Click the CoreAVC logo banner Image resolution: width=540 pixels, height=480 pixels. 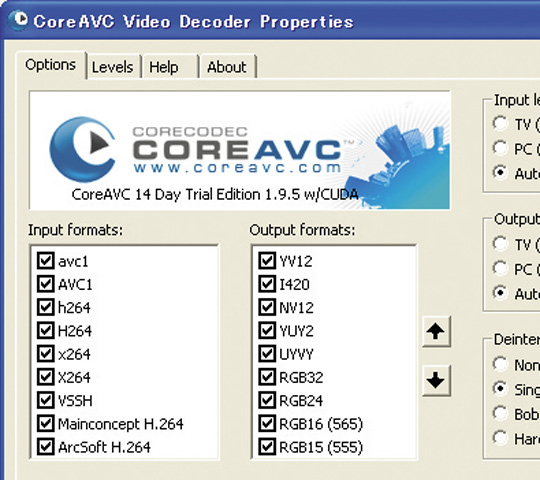(x=240, y=150)
